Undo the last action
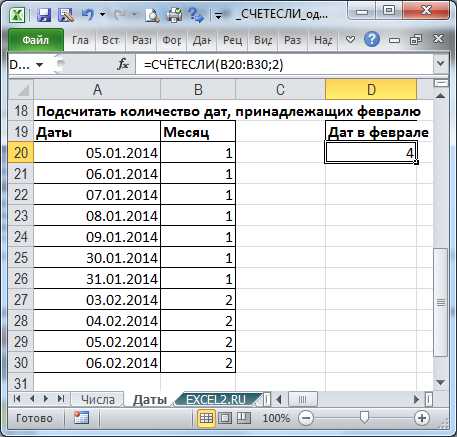Image resolution: width=457 pixels, height=437 pixels. point(88,15)
